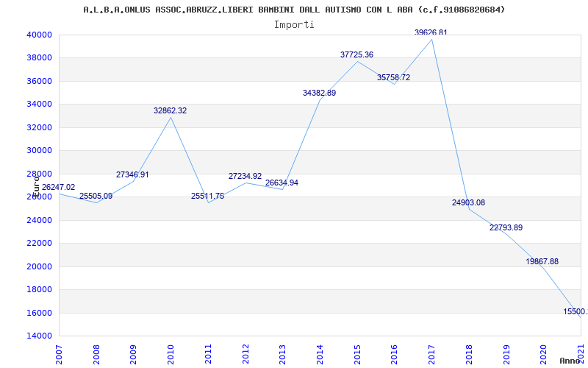The image size is (588, 368).
Task: Select the data label 25511.75
Action: [207, 196]
